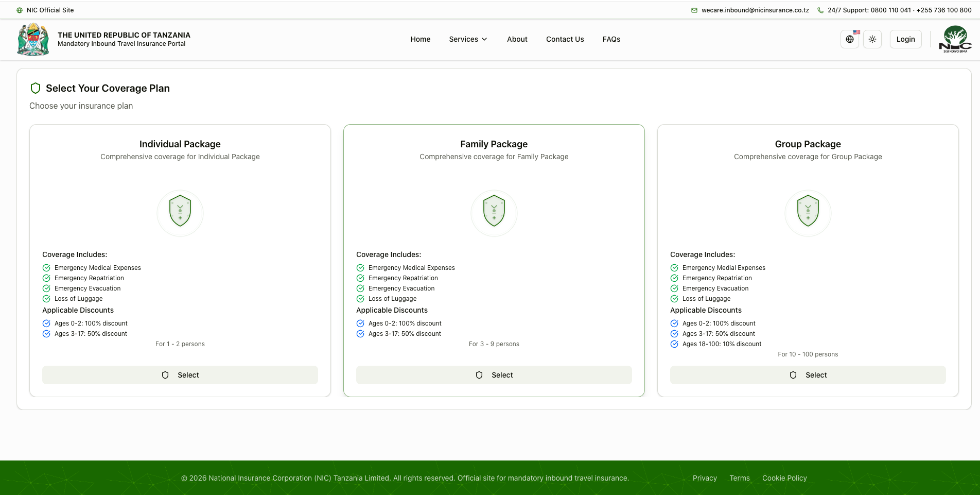Viewport: 980px width, 495px height.
Task: Click the 'NIC Official Site' label
Action: pos(50,10)
